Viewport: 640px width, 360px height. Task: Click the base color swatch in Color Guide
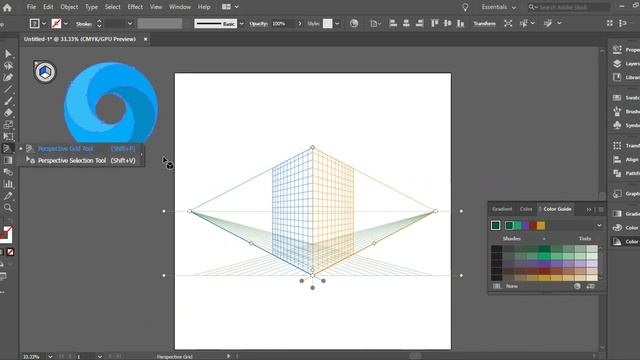coord(496,225)
